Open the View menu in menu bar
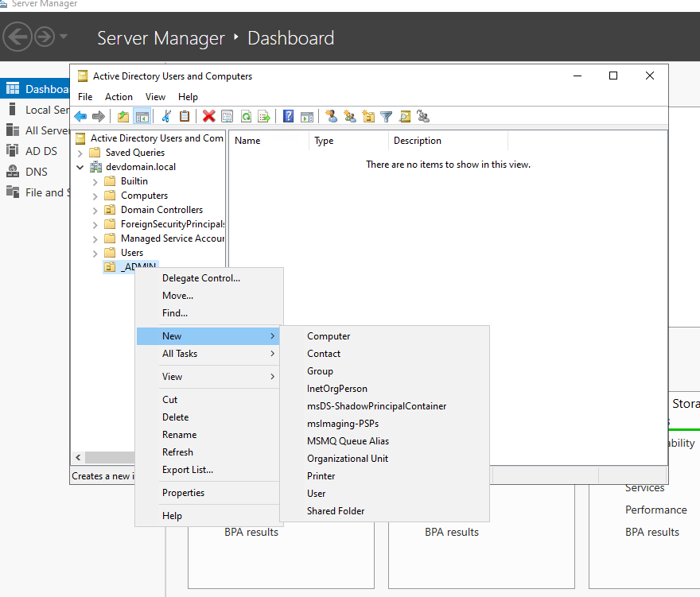The width and height of the screenshot is (700, 597). click(155, 97)
